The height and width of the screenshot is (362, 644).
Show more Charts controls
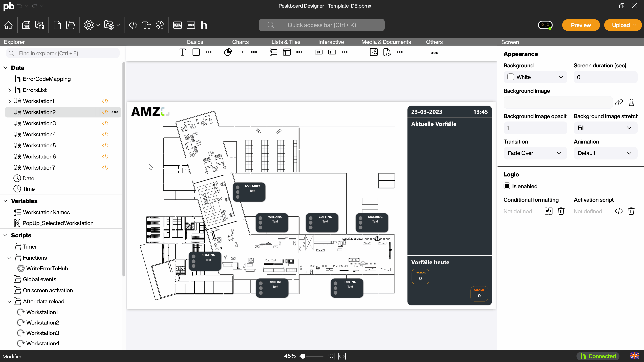[254, 52]
